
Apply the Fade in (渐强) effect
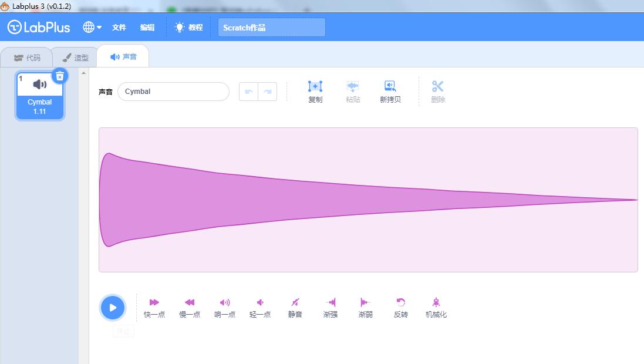tap(331, 302)
